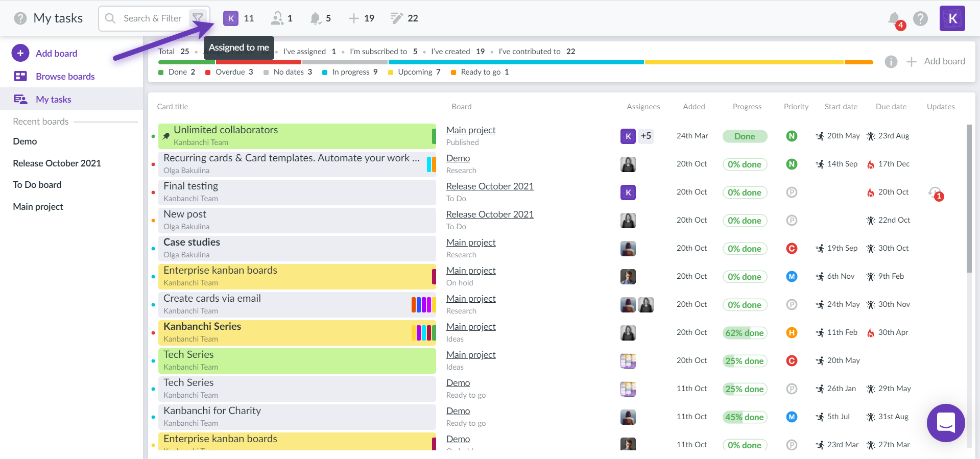Click overdue flame icon beside 17th Dec

871,164
